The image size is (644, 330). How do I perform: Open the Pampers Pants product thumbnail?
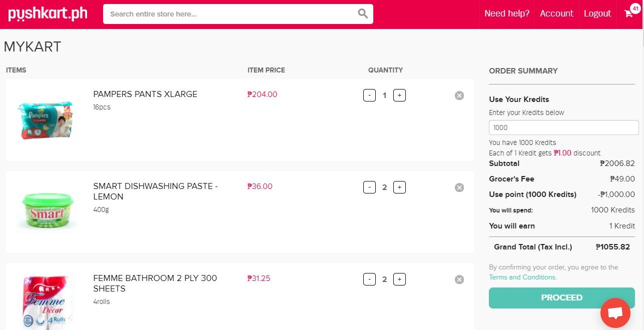coord(46,119)
